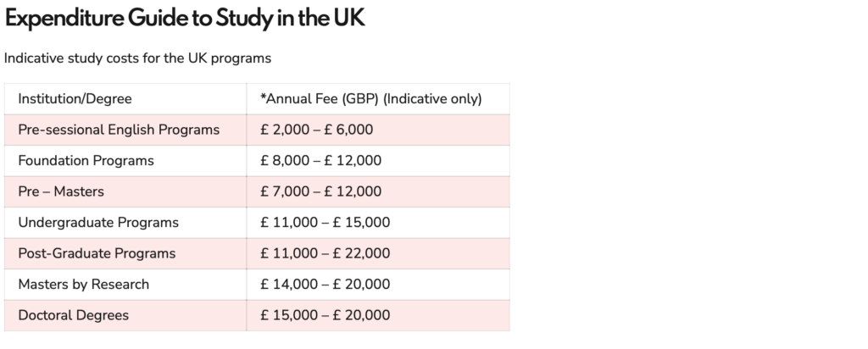This screenshot has width=868, height=349.
Task: Click the £ 11,000 – £ 15,000 fee cell
Action: click(x=325, y=223)
